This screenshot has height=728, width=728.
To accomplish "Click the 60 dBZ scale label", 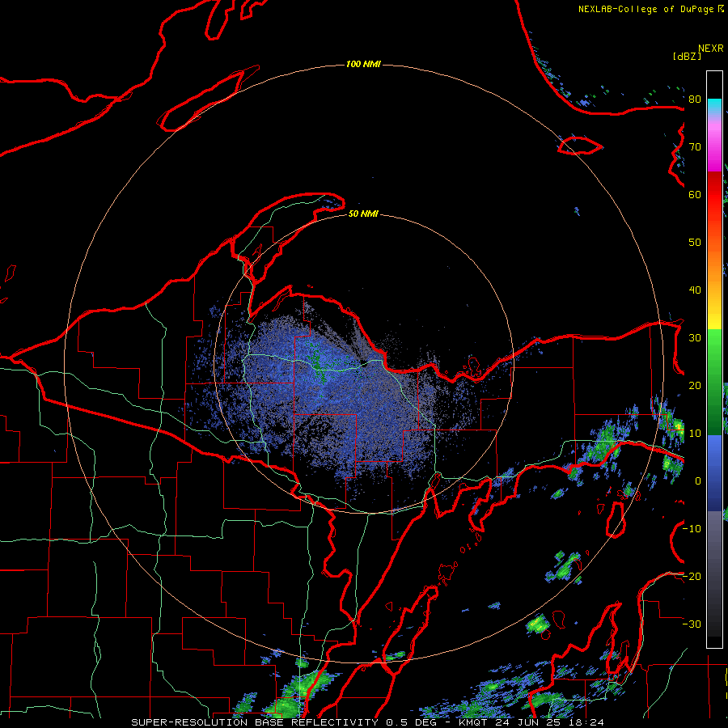I will click(x=695, y=194).
